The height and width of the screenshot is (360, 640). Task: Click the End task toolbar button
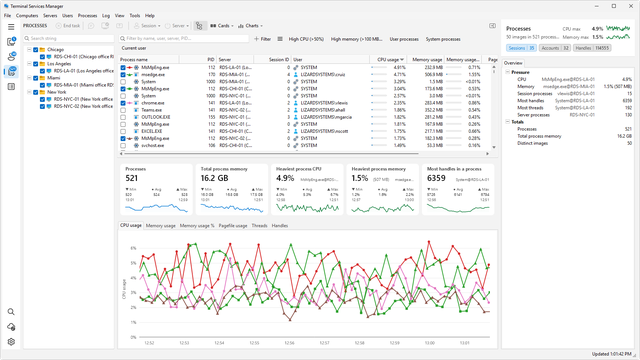click(x=68, y=26)
